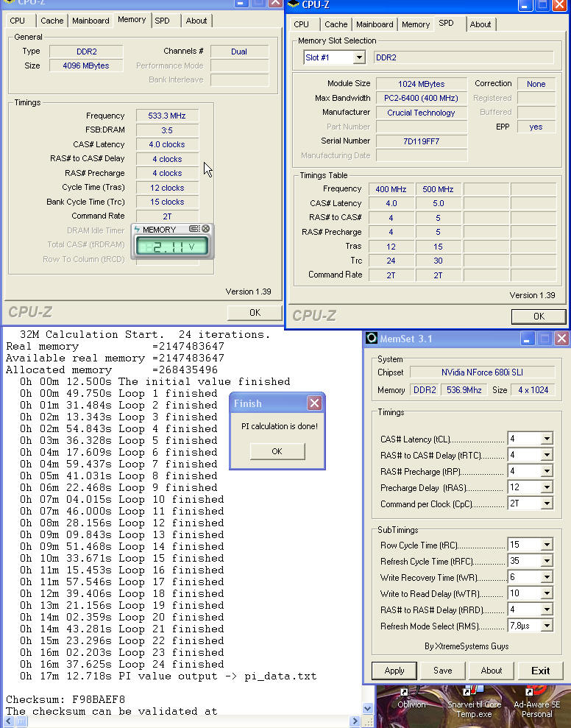
Task: Expand the Write Recovery Time (tWR) dropdown
Action: pyautogui.click(x=547, y=577)
